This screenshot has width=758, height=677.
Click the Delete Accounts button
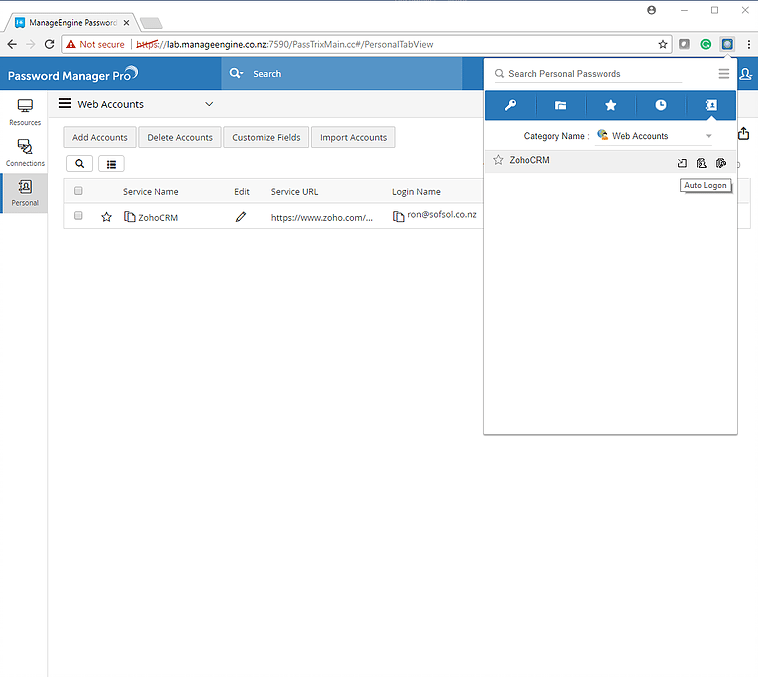180,137
